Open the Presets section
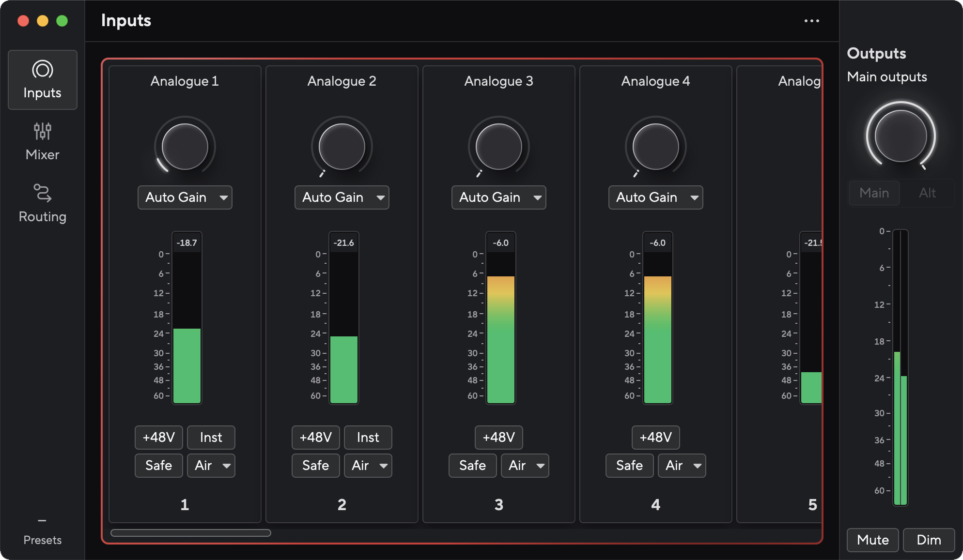This screenshot has height=560, width=963. coord(43,532)
